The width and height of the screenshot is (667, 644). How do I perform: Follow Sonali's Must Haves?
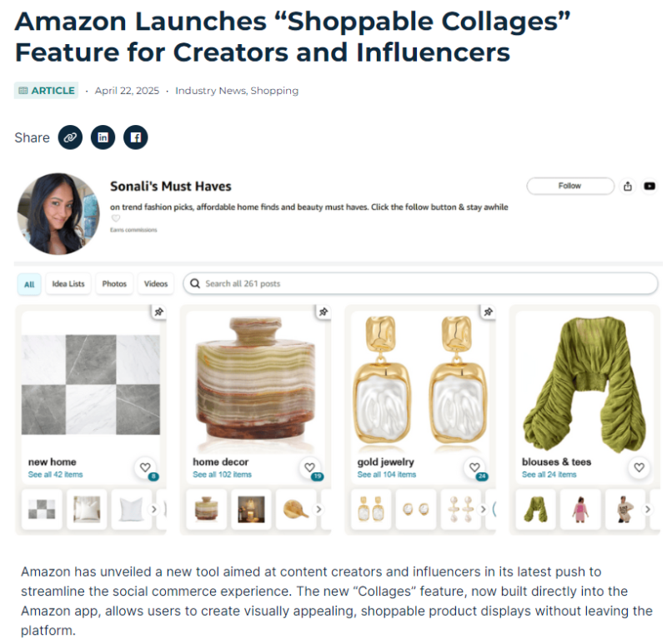click(570, 186)
